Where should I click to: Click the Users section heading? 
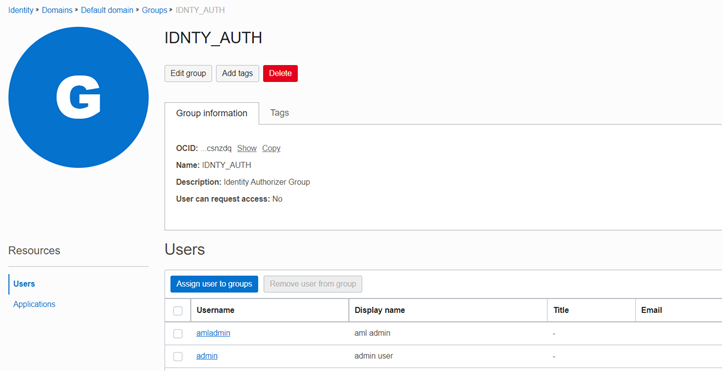pos(185,249)
